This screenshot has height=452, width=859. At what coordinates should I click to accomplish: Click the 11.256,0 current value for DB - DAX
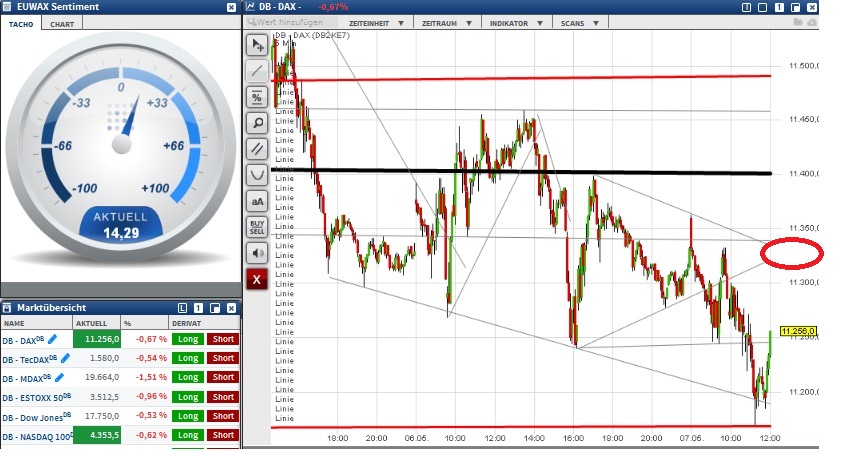tap(97, 339)
